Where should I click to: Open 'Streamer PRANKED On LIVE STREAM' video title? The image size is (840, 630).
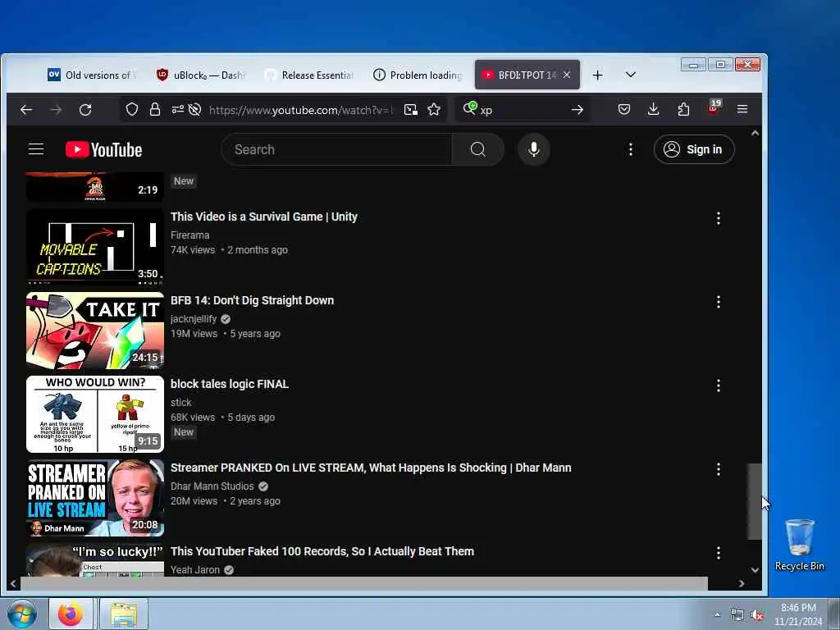(371, 468)
